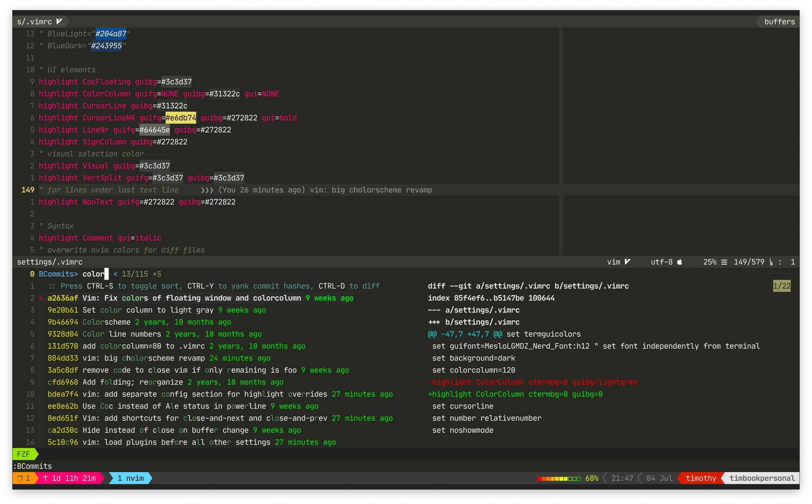The image size is (812, 504).
Task: Click the +S sort indicator in BCommits prompt
Action: click(x=157, y=274)
